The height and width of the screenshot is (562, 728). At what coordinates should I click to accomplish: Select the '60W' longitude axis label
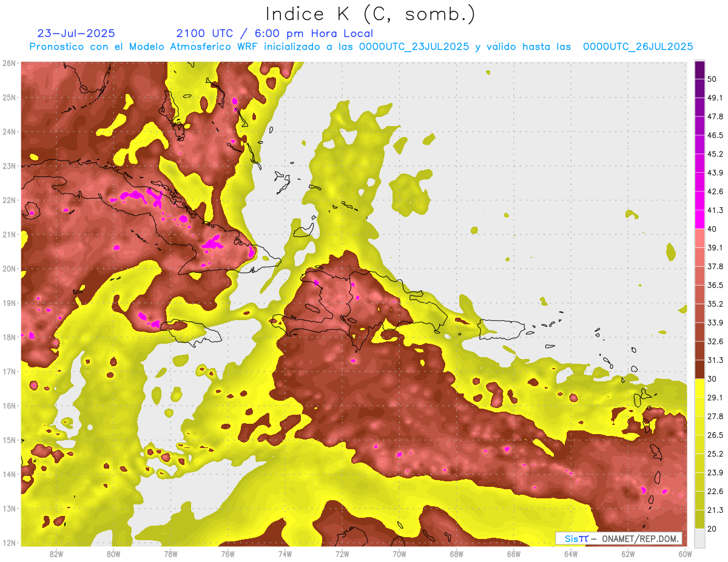pos(686,554)
